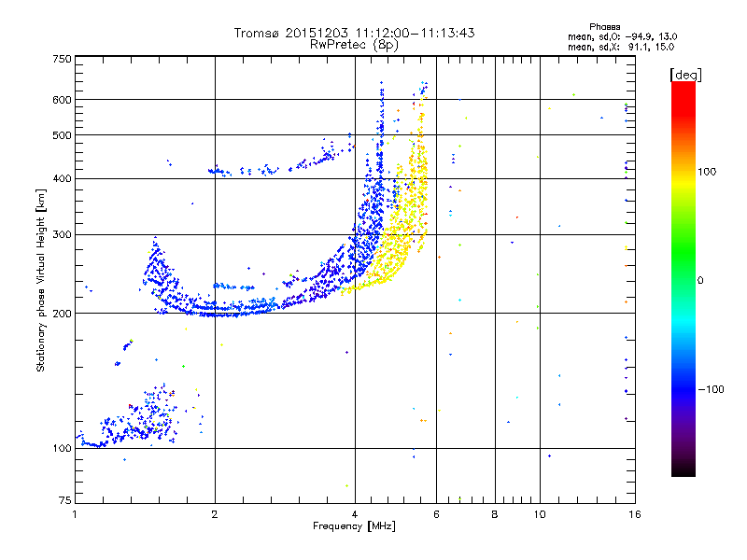Click the x-axis tick label '10'
This screenshot has height=560, width=747.
[x=540, y=514]
